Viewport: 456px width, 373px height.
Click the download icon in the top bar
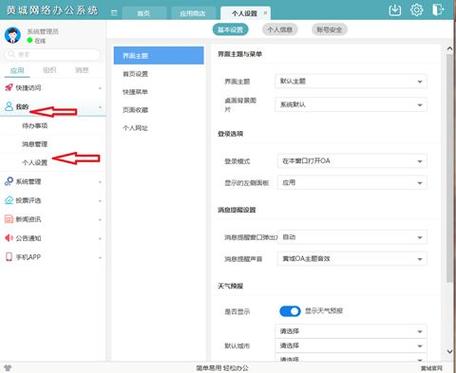click(x=395, y=10)
